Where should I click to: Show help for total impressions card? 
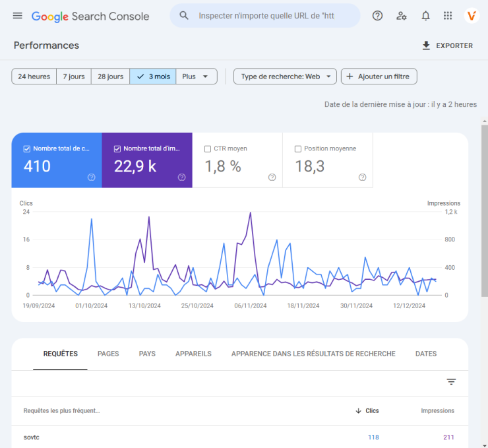pyautogui.click(x=182, y=177)
